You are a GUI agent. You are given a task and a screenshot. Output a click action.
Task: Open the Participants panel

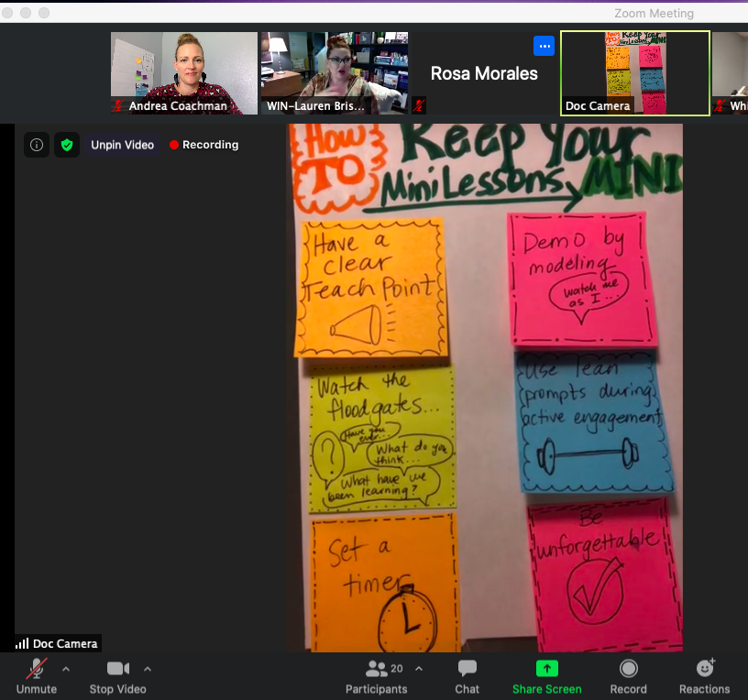pos(377,676)
